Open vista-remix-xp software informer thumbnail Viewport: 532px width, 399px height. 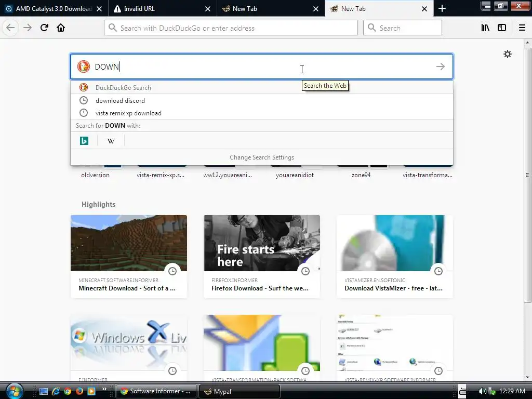[x=395, y=343]
